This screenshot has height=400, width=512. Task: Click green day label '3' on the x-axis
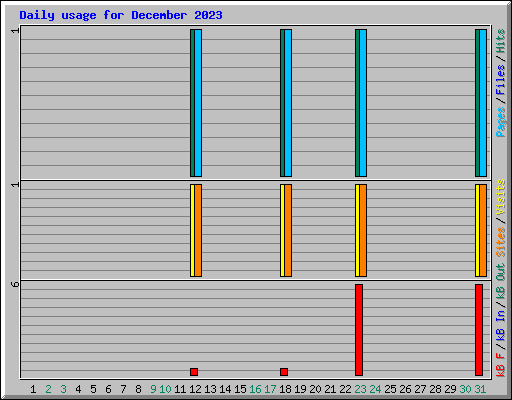[x=63, y=389]
